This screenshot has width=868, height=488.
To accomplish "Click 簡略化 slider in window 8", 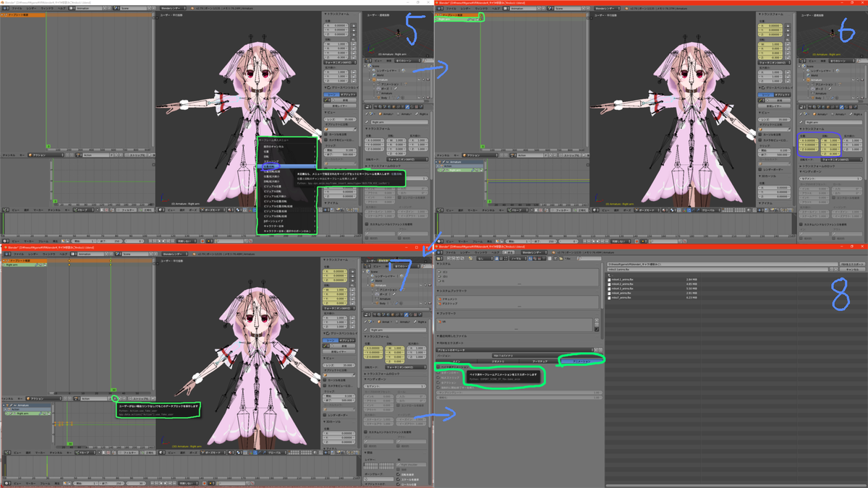I will coord(519,398).
